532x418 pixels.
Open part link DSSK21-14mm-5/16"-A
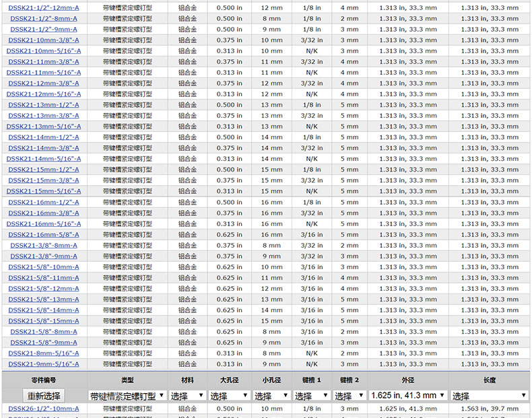point(44,159)
